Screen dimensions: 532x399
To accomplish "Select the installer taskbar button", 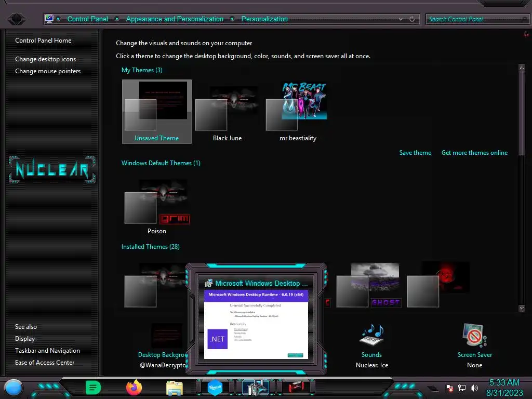I will 256,388.
